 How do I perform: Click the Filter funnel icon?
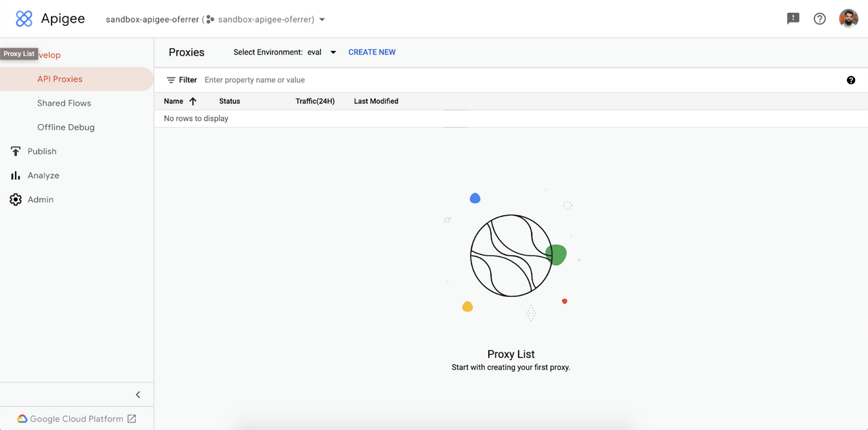[172, 79]
